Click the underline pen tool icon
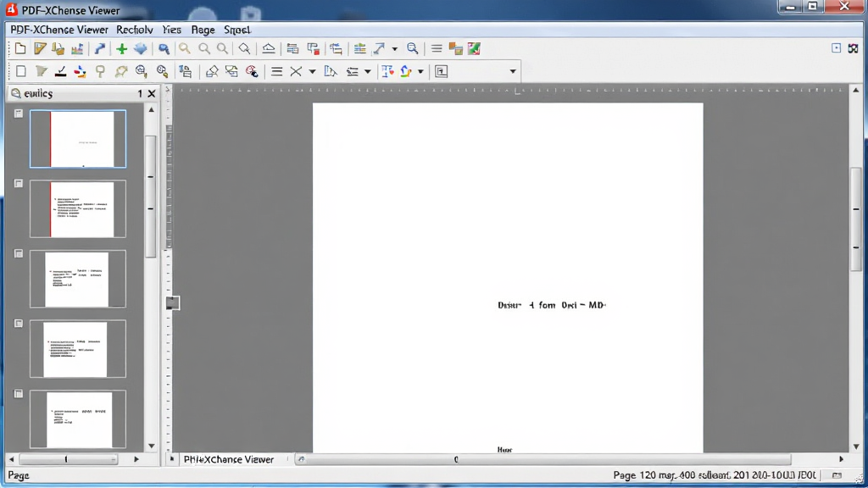The width and height of the screenshot is (868, 488). pos(61,71)
